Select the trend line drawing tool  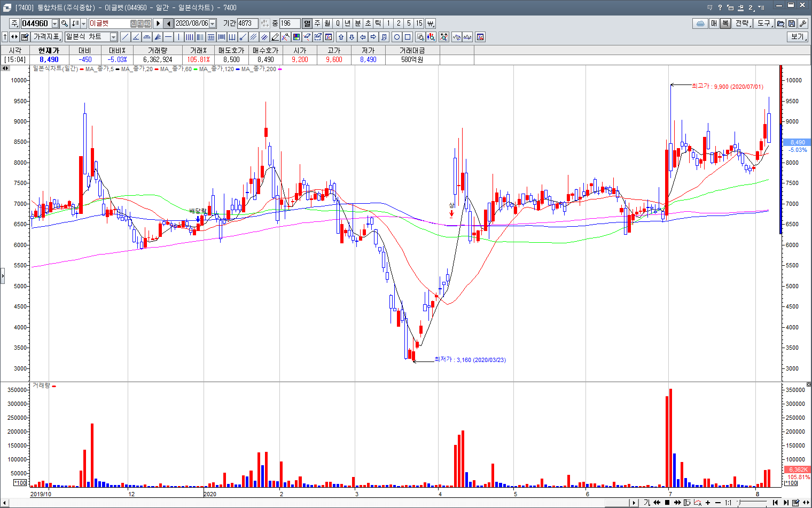tap(126, 37)
